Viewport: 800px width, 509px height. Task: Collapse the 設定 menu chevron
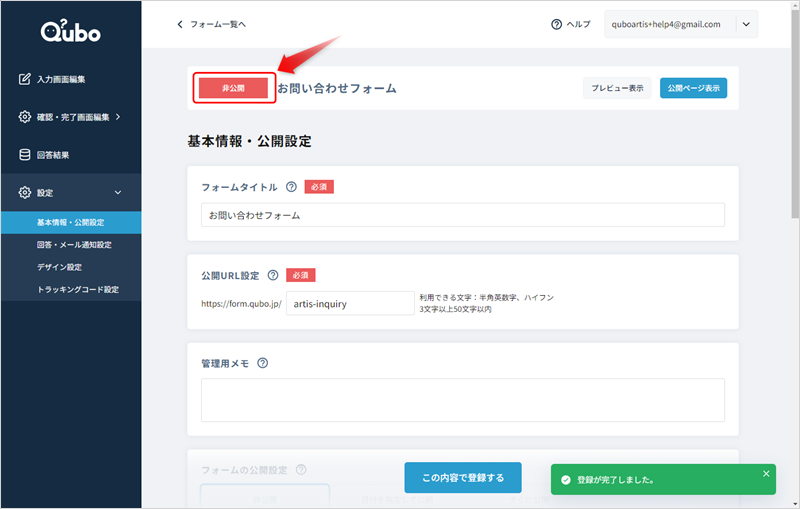(118, 192)
